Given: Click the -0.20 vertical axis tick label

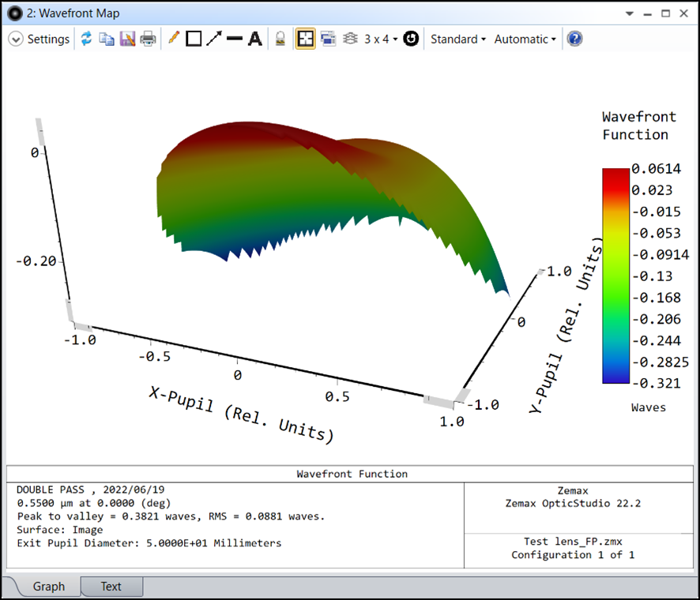Looking at the screenshot, I should click(36, 261).
